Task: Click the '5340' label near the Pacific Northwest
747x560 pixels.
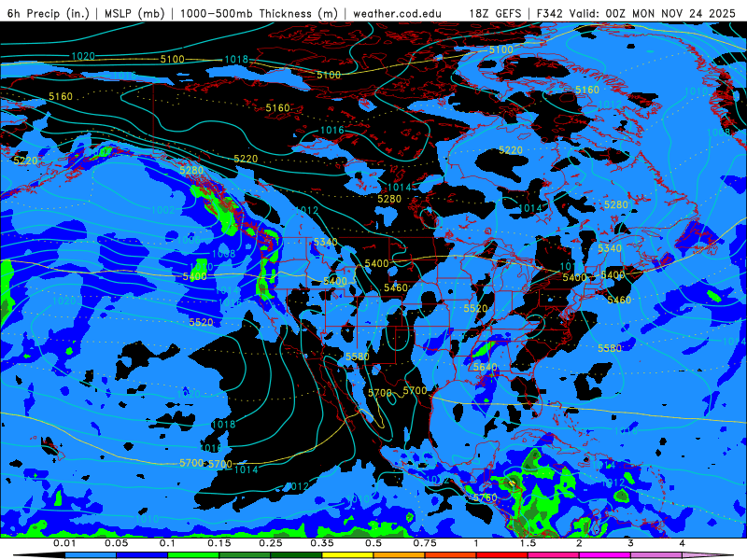Action: click(x=325, y=242)
